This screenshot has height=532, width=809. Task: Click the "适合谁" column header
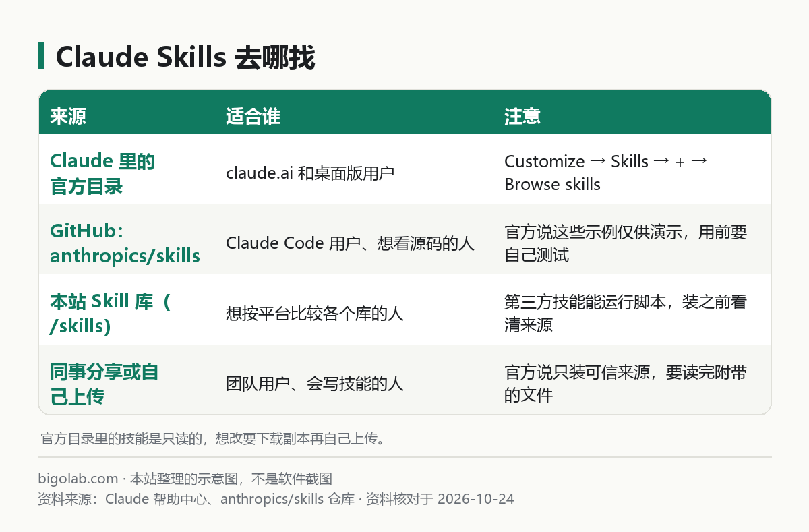click(x=253, y=117)
